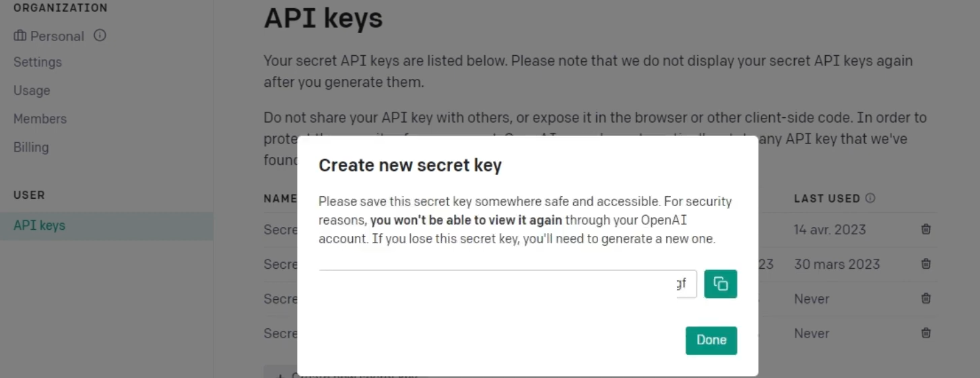
Task: Remove the last secret key in the list
Action: click(x=926, y=333)
